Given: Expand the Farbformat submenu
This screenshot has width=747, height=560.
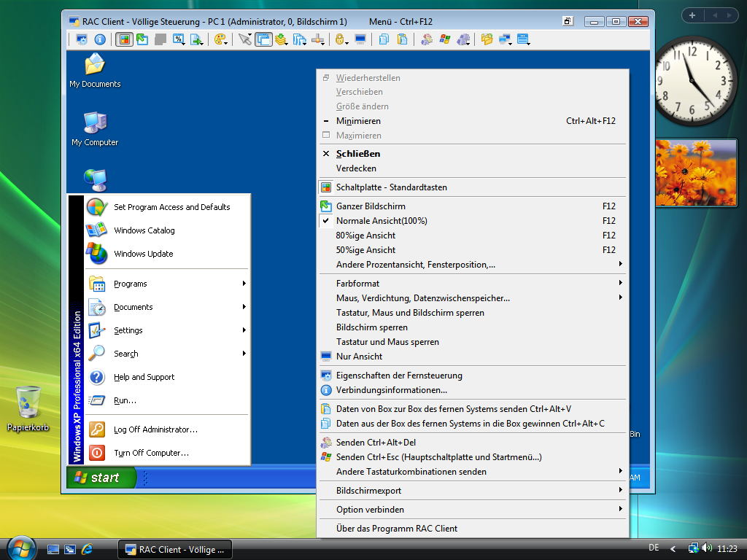Looking at the screenshot, I should point(473,284).
